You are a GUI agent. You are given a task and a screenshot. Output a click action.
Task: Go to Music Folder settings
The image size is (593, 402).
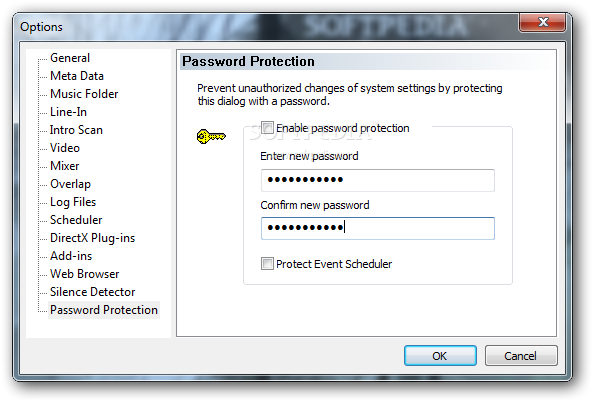(x=84, y=94)
